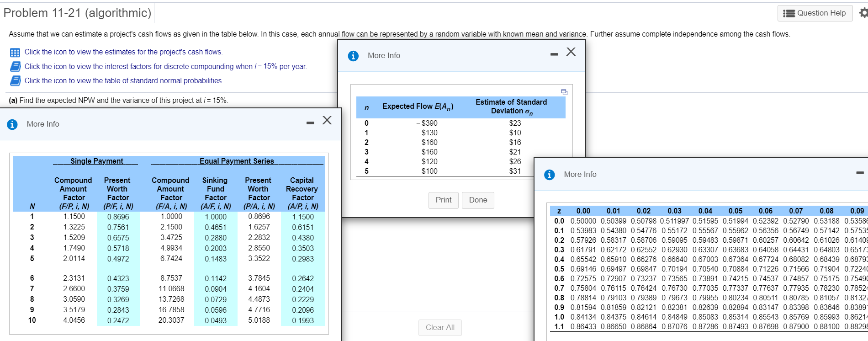868x341 pixels.
Task: Select the sinking fund factor 0.1483
Action: click(216, 259)
